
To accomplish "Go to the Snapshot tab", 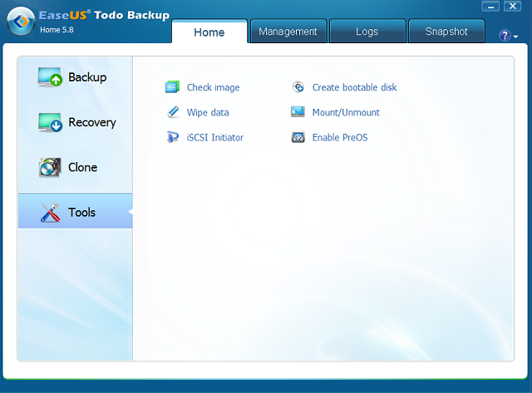I will coord(446,32).
